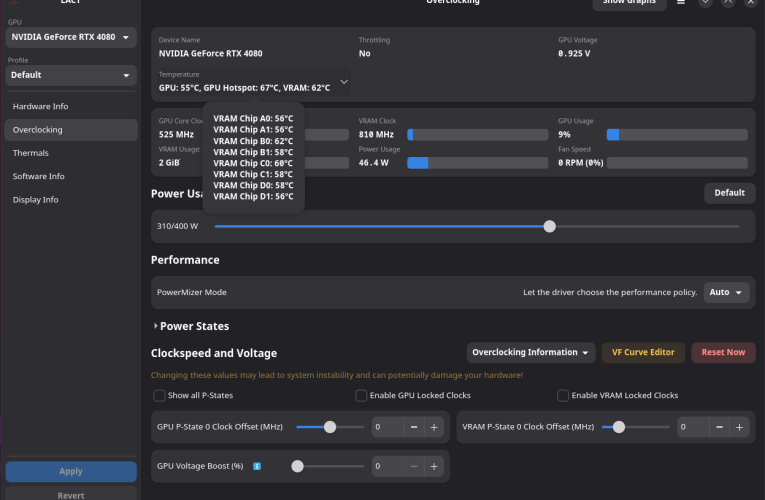Click the Throttling status No
Screen dimensions: 765x500
click(x=364, y=54)
